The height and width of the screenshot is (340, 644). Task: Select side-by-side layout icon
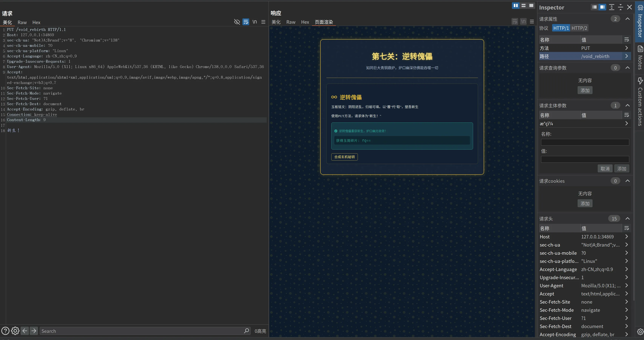(516, 5)
